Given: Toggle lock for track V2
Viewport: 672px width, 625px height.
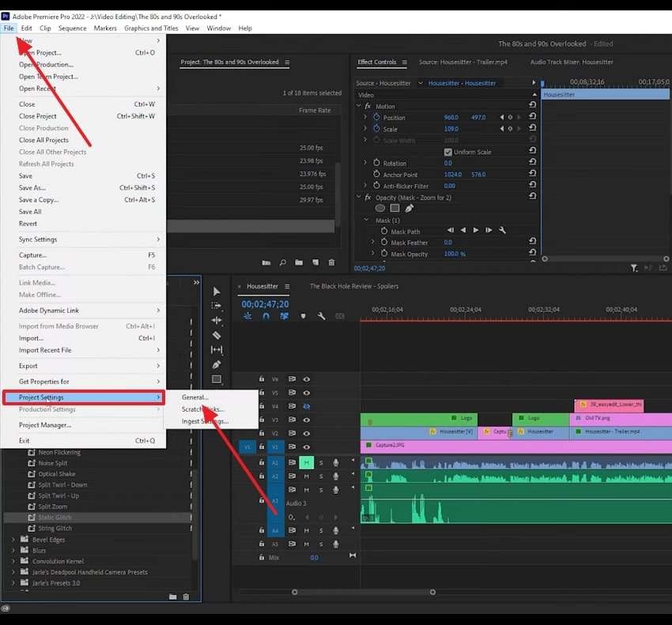Looking at the screenshot, I should pyautogui.click(x=262, y=433).
